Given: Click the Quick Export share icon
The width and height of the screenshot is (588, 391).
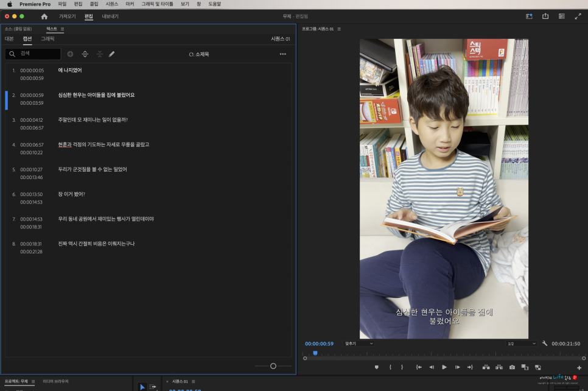Looking at the screenshot, I should (x=545, y=16).
